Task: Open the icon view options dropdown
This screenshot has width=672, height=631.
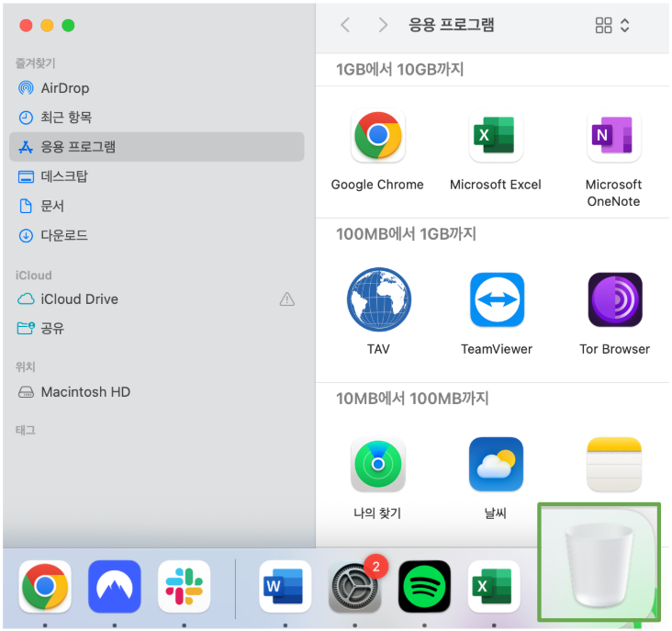Action: tap(612, 26)
